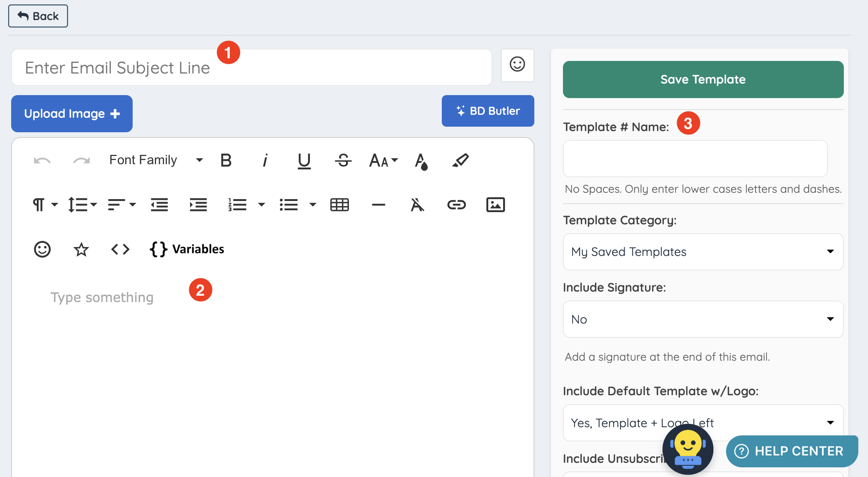
Task: Insert a table into the email
Action: pos(339,205)
